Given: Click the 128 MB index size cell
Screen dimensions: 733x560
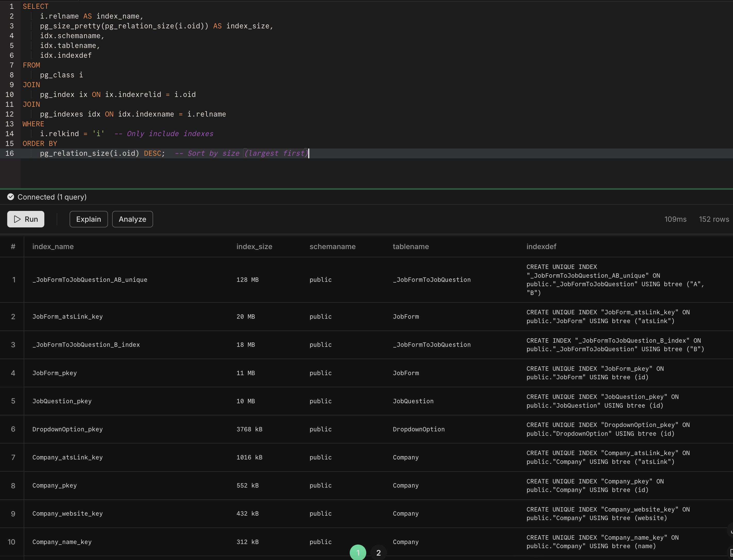Looking at the screenshot, I should [247, 280].
